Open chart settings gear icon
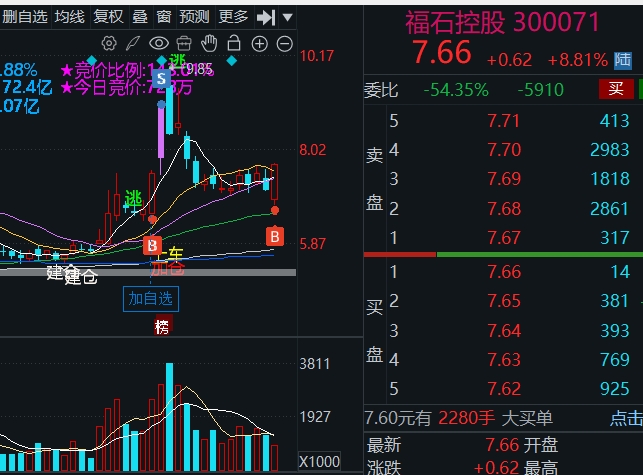The width and height of the screenshot is (643, 475). [x=109, y=43]
